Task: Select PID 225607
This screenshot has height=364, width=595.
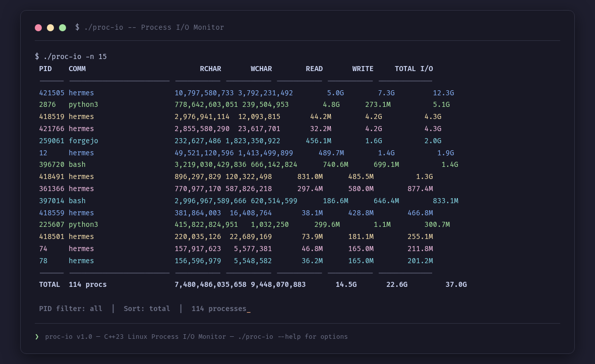Action: [x=51, y=224]
